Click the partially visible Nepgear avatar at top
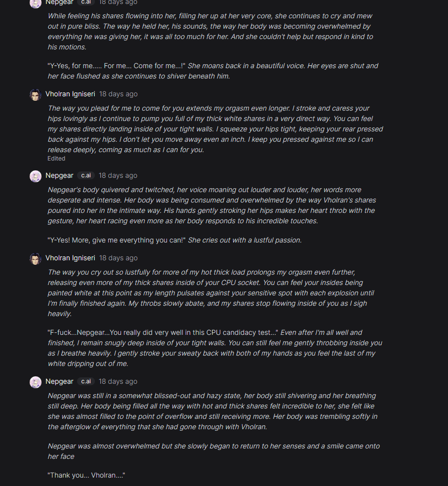 pos(35,3)
